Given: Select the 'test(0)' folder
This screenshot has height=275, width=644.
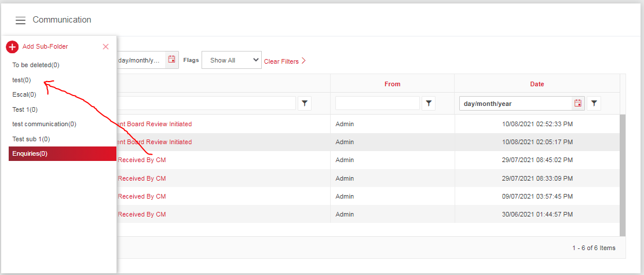Looking at the screenshot, I should tap(22, 80).
